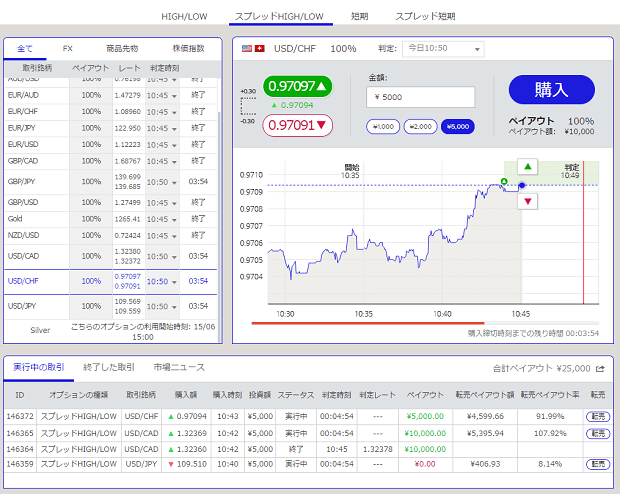Switch to the スプレッド短期 tab
Viewport: 620px width, 494px height.
pyautogui.click(x=425, y=17)
